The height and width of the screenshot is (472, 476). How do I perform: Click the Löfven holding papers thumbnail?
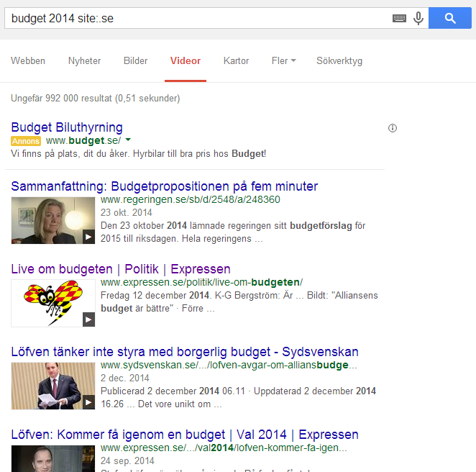pos(52,386)
